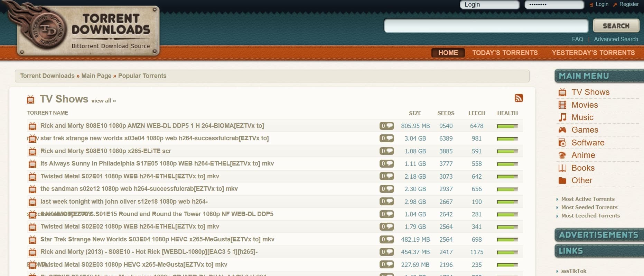Open Software category in main menu
Viewport: 644px width, 276px height.
coord(588,143)
